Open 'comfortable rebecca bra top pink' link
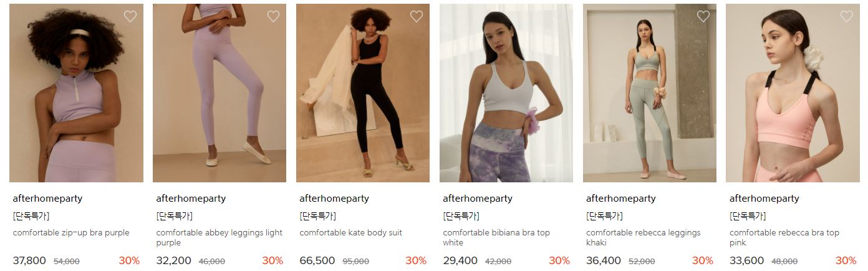The height and width of the screenshot is (271, 868). (x=784, y=237)
